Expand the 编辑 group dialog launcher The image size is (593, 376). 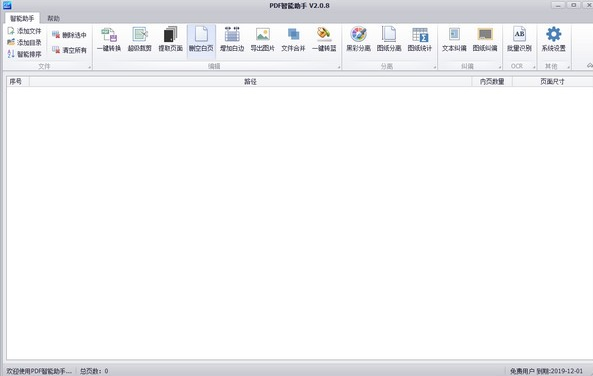coord(339,67)
